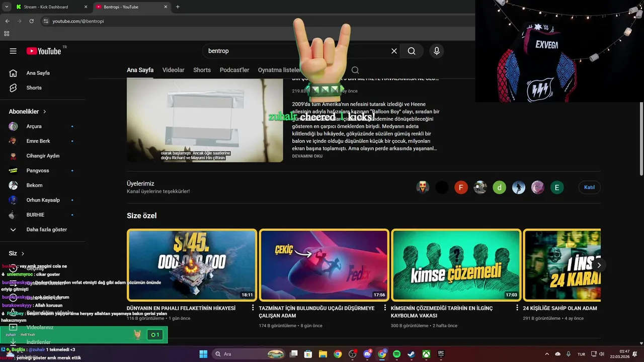Screen dimensions: 644x362
Task: Switch to the Shorts channel tab
Action: 202,70
